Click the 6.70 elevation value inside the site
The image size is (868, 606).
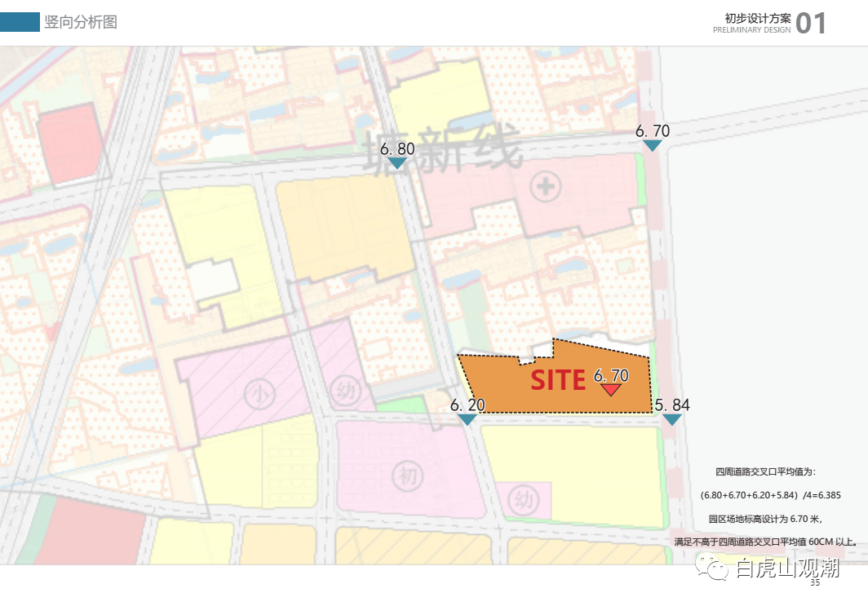pyautogui.click(x=611, y=376)
